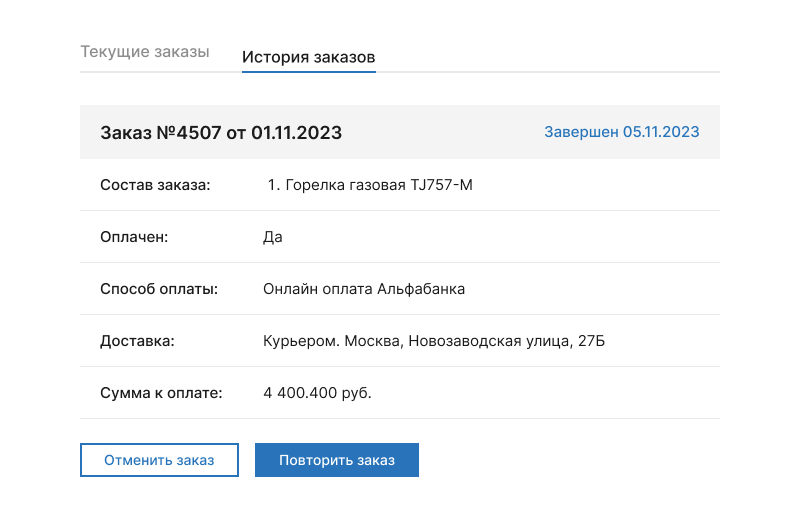
Task: Select the 4 400.400 руб. amount
Action: [x=317, y=393]
